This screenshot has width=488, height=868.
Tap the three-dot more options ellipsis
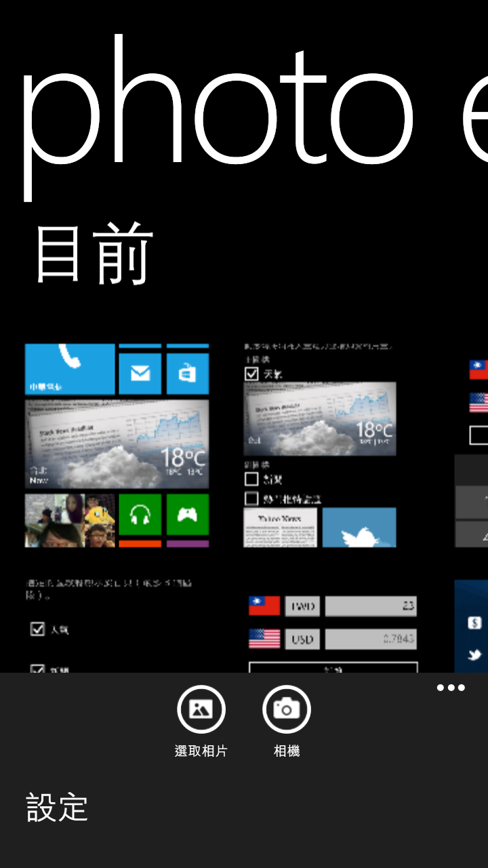pos(451,688)
